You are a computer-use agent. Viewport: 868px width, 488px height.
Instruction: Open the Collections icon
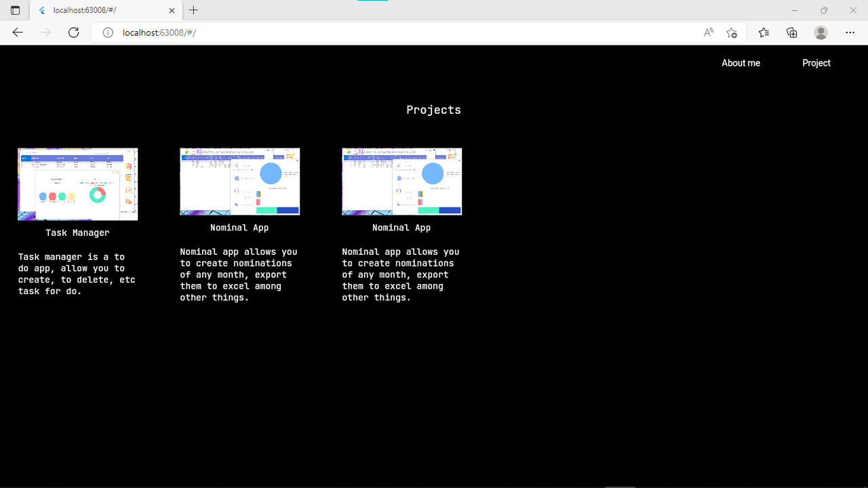(x=791, y=32)
